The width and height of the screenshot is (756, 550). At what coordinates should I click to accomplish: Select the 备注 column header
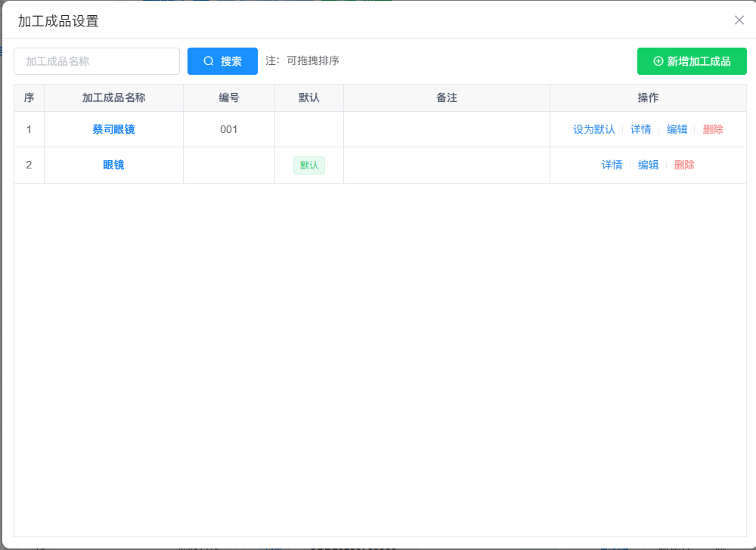coord(447,98)
